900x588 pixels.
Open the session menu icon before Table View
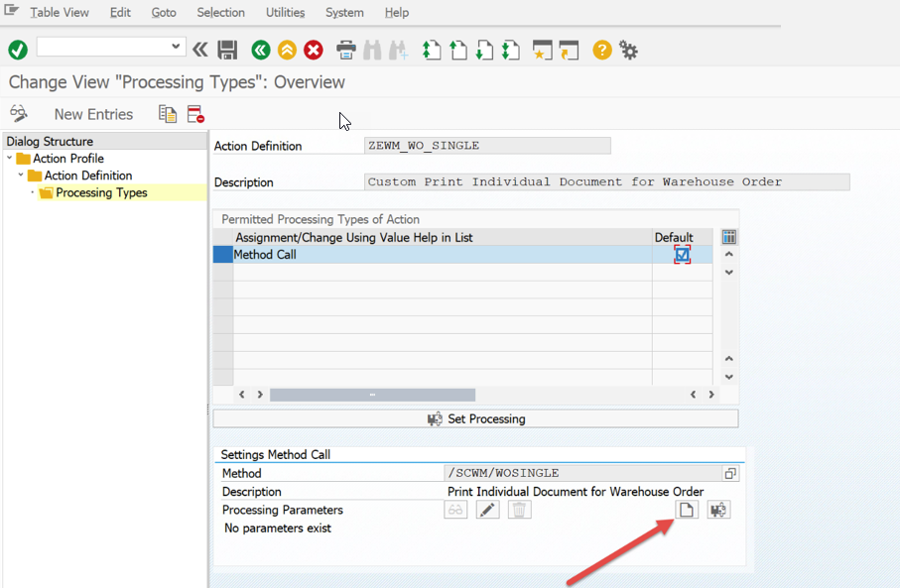point(11,10)
